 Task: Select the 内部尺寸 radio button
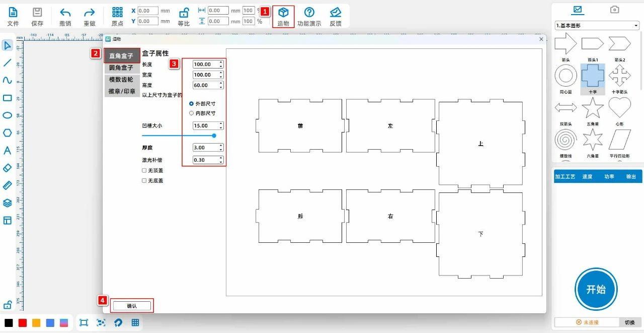pyautogui.click(x=191, y=113)
